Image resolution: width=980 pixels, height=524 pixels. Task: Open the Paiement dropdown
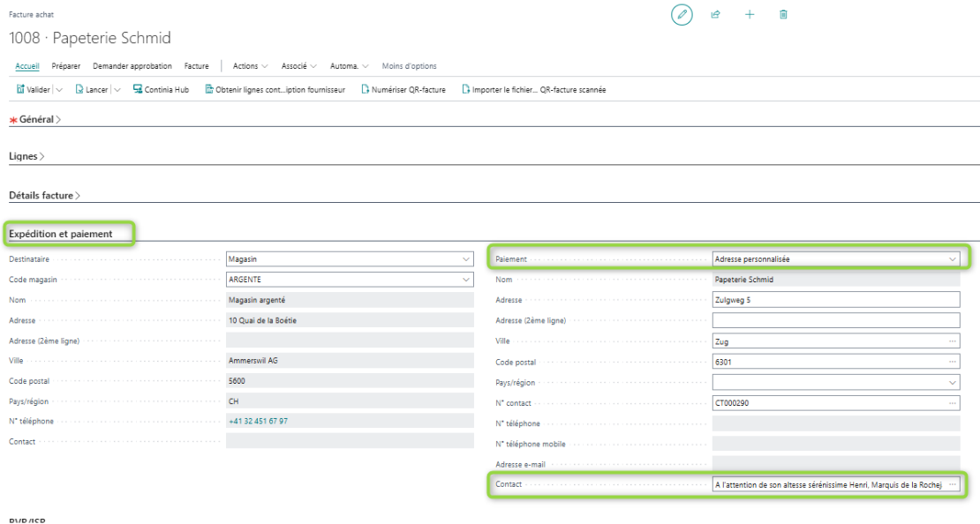click(952, 259)
